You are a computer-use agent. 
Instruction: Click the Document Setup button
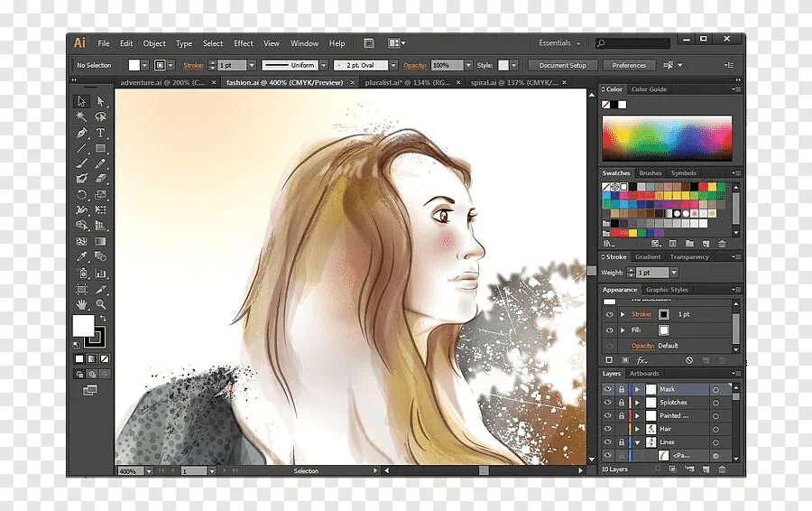point(562,65)
